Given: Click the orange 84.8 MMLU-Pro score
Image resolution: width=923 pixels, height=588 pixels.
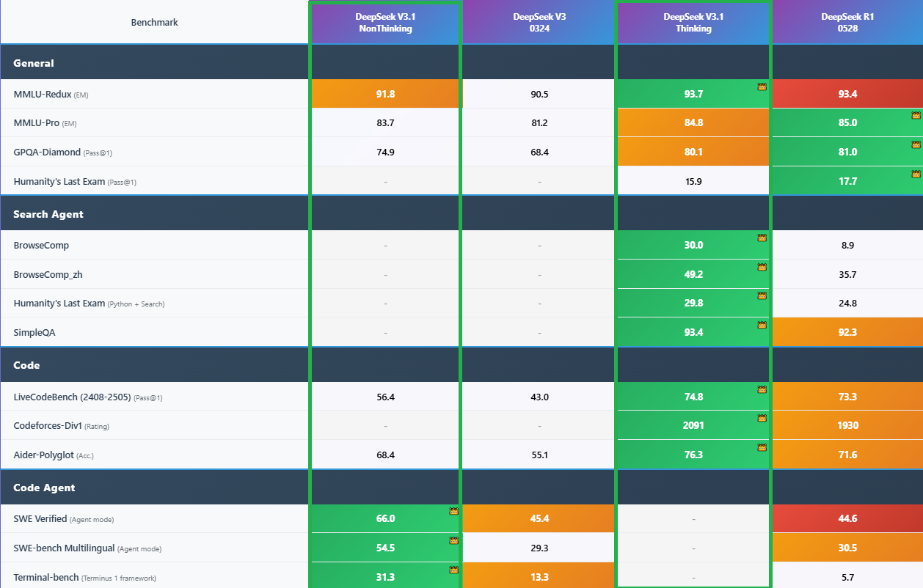Looking at the screenshot, I should click(693, 123).
